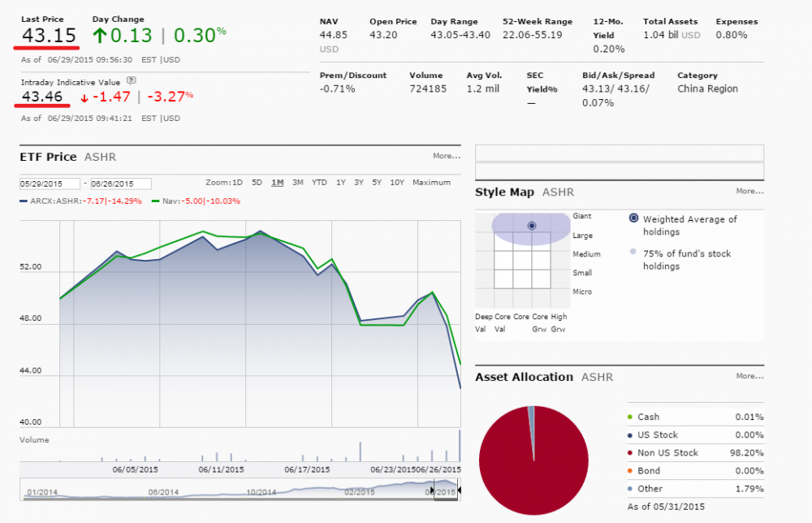The height and width of the screenshot is (523, 812).
Task: Click the chart start date field 05/29/2015
Action: (50, 184)
